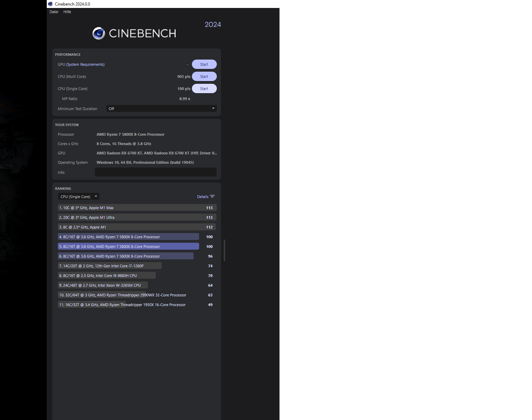Screen dimensions: 532x420
Task: Open the Datei menu
Action: [54, 12]
